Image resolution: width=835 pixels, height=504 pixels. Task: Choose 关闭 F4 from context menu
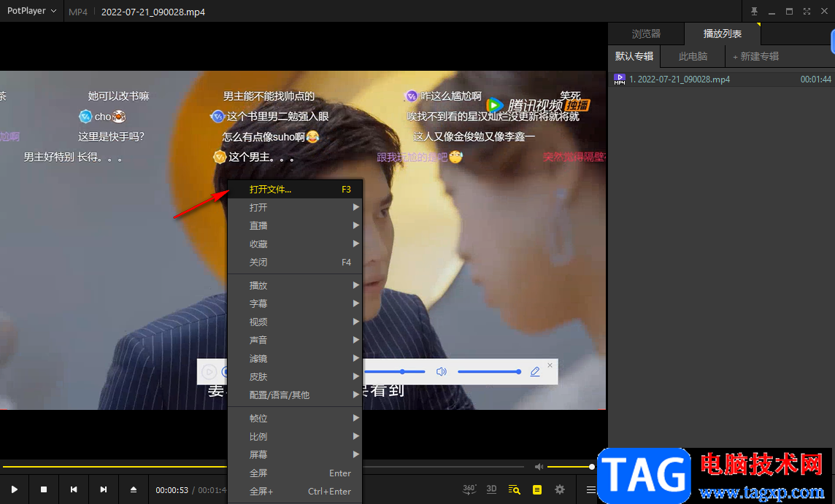point(295,263)
